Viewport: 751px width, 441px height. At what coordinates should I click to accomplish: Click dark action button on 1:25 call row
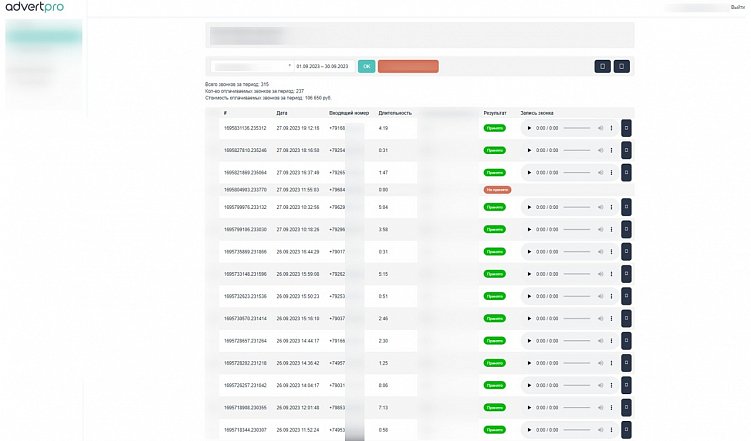pos(626,363)
